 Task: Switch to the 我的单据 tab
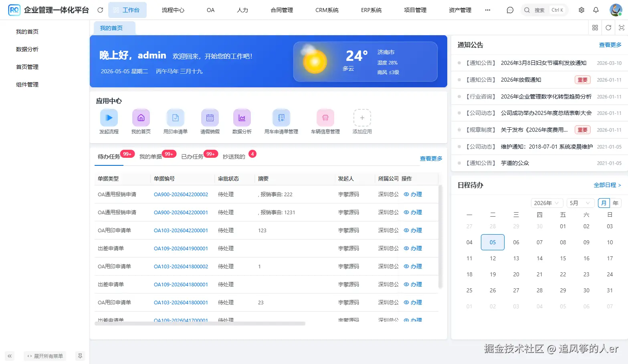[151, 157]
